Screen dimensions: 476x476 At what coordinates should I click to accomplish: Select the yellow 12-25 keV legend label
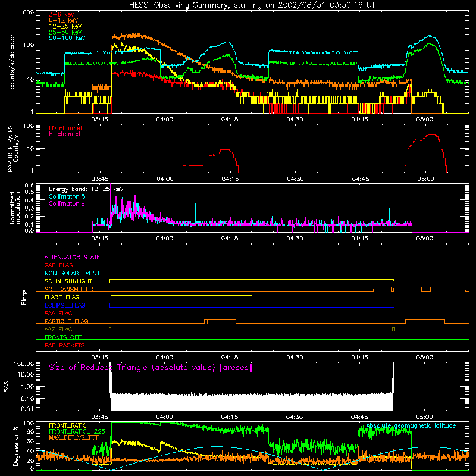click(x=65, y=26)
